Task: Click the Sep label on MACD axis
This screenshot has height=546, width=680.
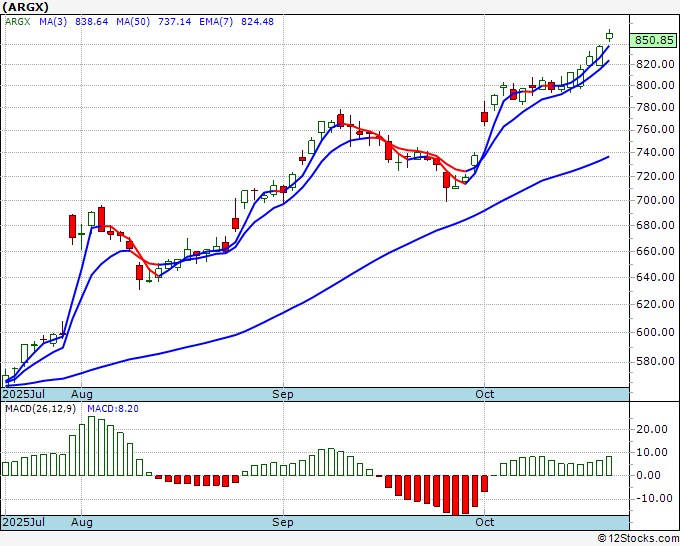Action: pos(283,522)
